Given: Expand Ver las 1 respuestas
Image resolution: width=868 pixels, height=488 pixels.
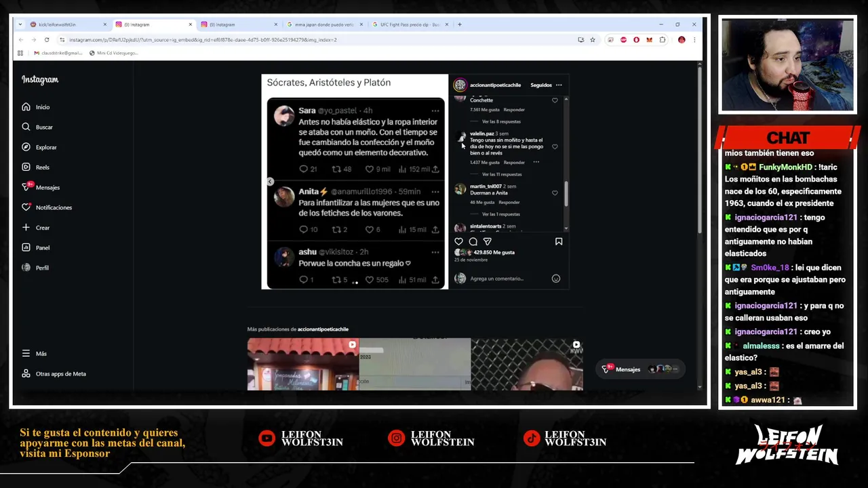Looking at the screenshot, I should [x=500, y=214].
